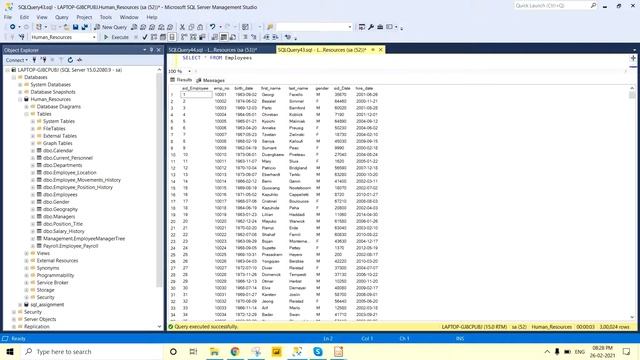Click the Properties wrench icon
The height and width of the screenshot is (360, 640).
(371, 27)
